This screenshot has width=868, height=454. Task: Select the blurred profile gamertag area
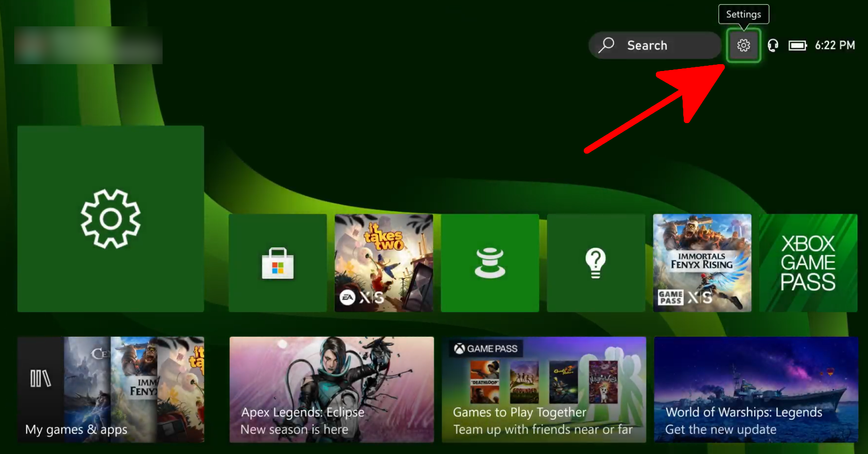[x=88, y=45]
